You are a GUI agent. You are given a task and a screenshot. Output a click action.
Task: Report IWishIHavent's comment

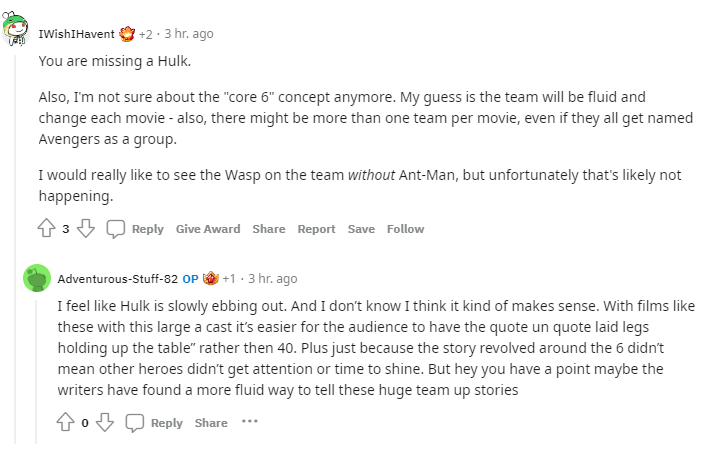pos(316,229)
